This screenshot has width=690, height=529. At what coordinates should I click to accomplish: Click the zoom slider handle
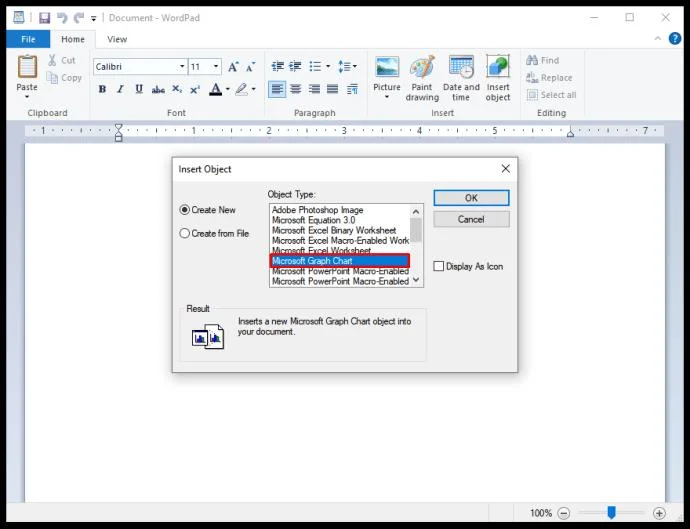pos(611,512)
